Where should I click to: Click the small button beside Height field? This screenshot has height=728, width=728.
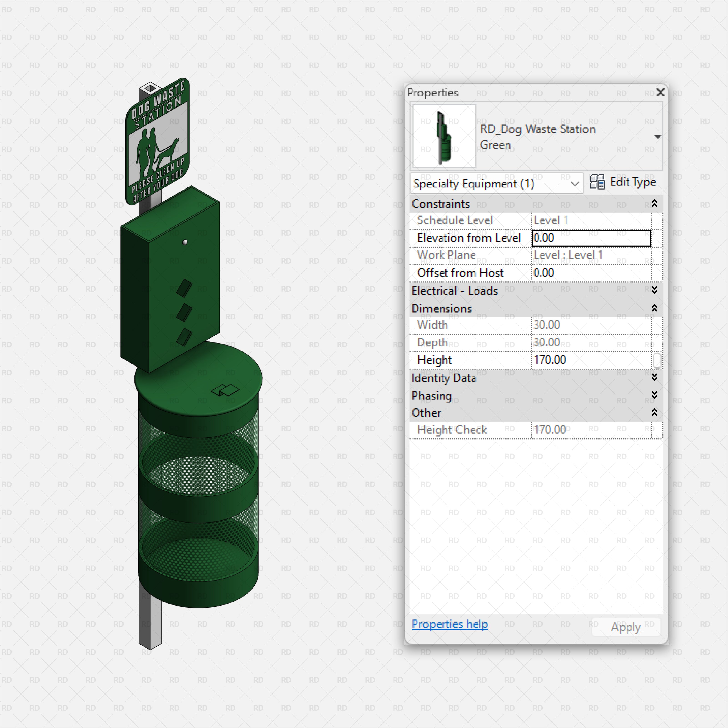tap(657, 360)
